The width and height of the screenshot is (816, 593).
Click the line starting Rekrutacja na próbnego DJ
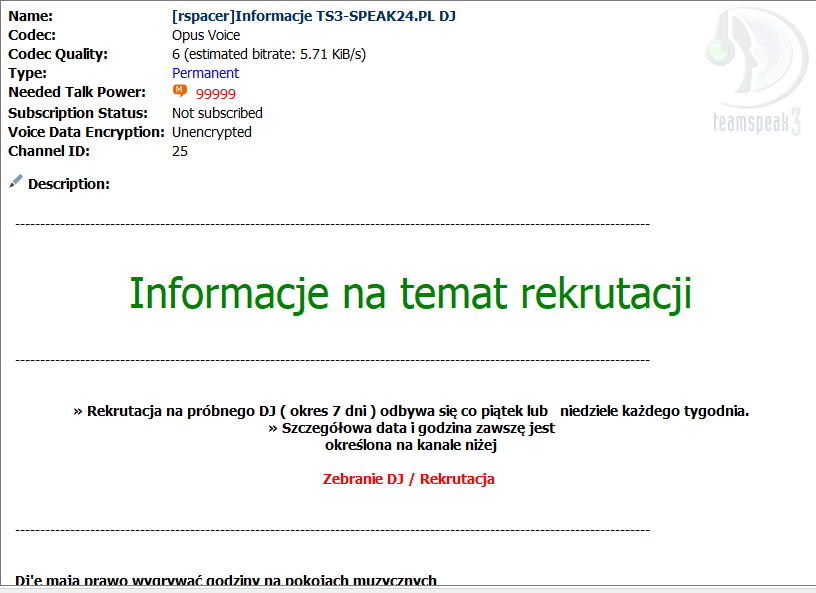(x=411, y=411)
